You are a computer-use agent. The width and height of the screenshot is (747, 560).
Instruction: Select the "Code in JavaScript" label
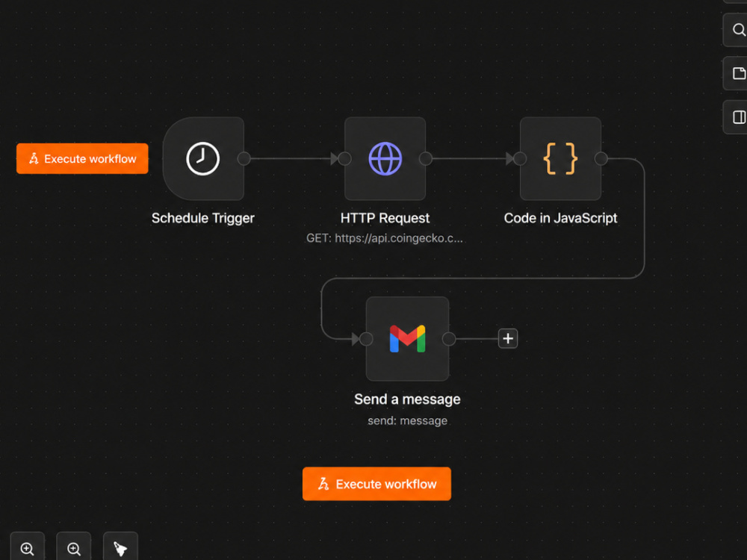coord(561,218)
